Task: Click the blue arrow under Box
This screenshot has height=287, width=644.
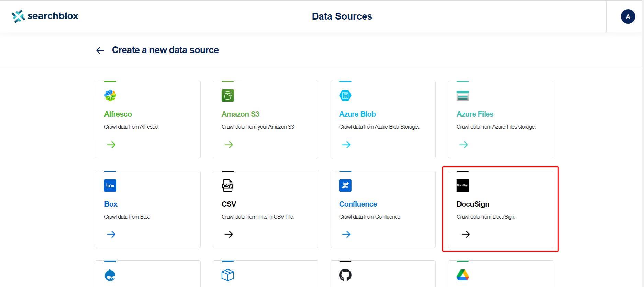Action: [x=111, y=234]
